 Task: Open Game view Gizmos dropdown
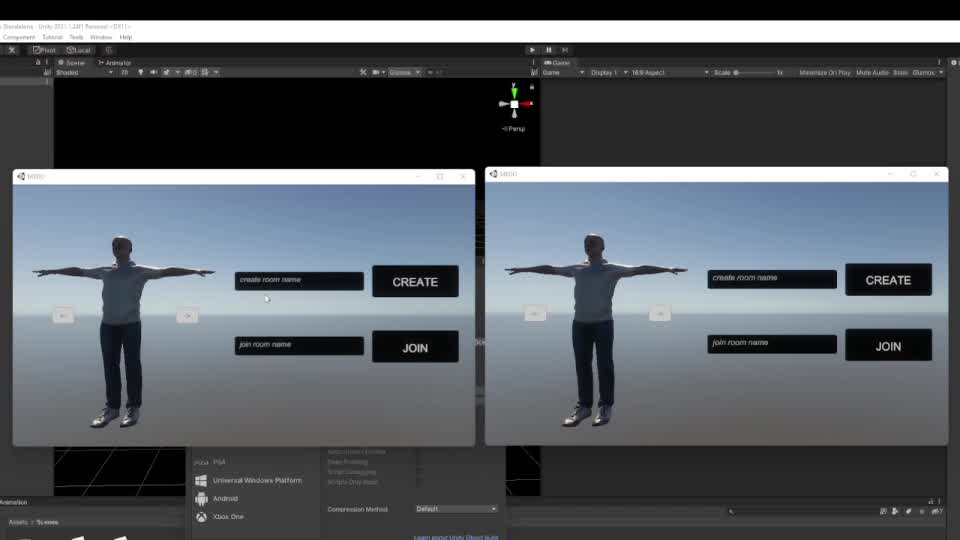(x=927, y=72)
